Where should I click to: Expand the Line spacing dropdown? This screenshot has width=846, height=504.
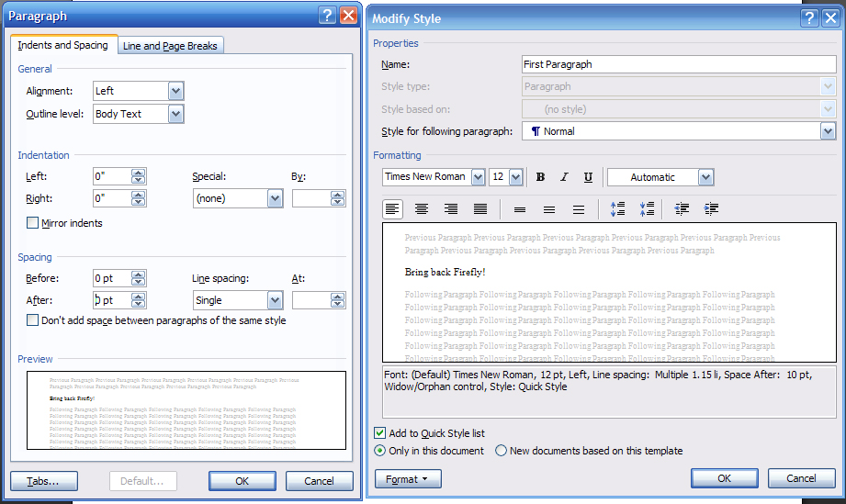coord(275,300)
